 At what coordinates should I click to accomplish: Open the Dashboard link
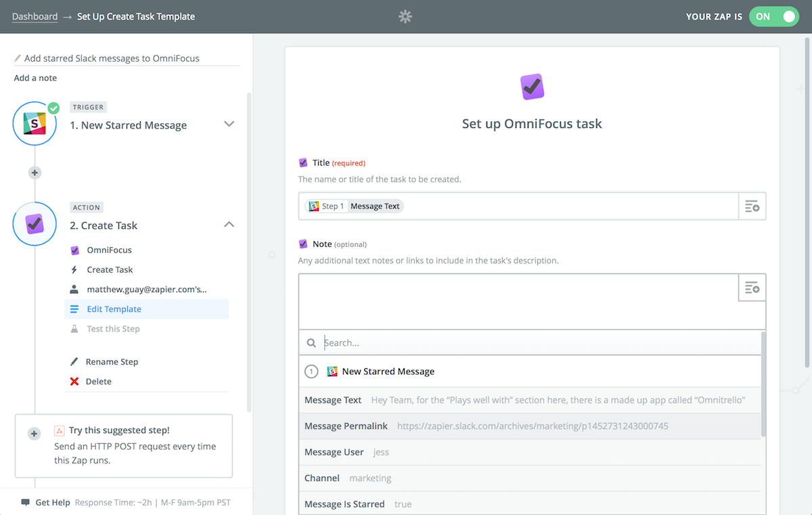coord(35,16)
